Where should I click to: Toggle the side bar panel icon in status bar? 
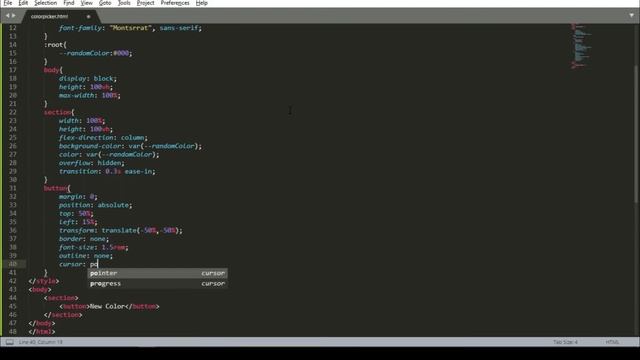click(9, 342)
